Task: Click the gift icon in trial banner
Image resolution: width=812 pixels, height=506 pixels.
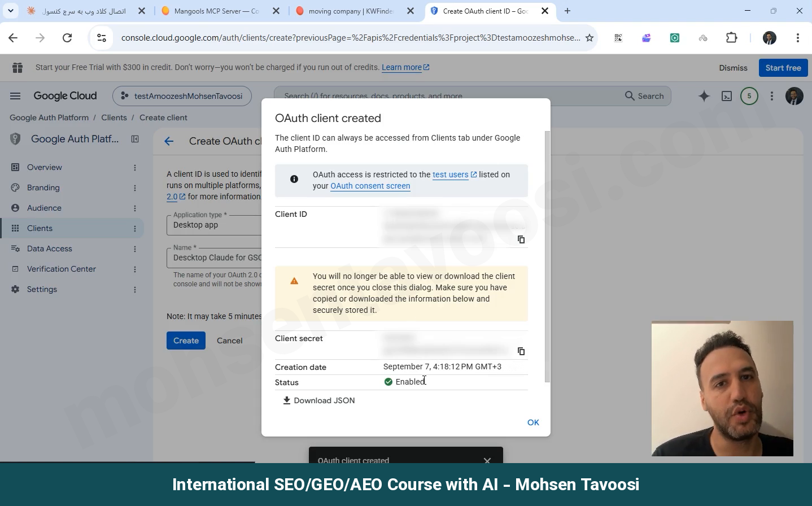Action: coord(18,68)
